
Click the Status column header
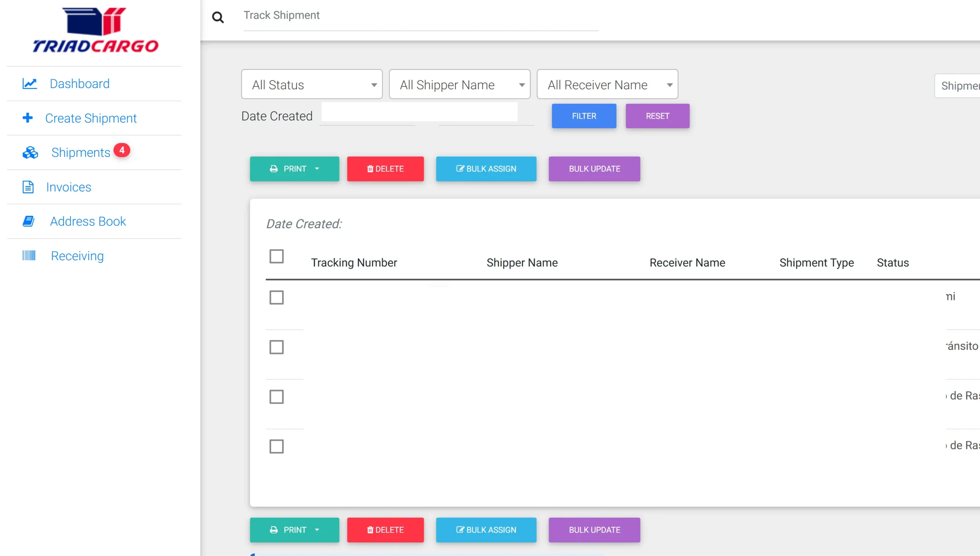click(893, 263)
